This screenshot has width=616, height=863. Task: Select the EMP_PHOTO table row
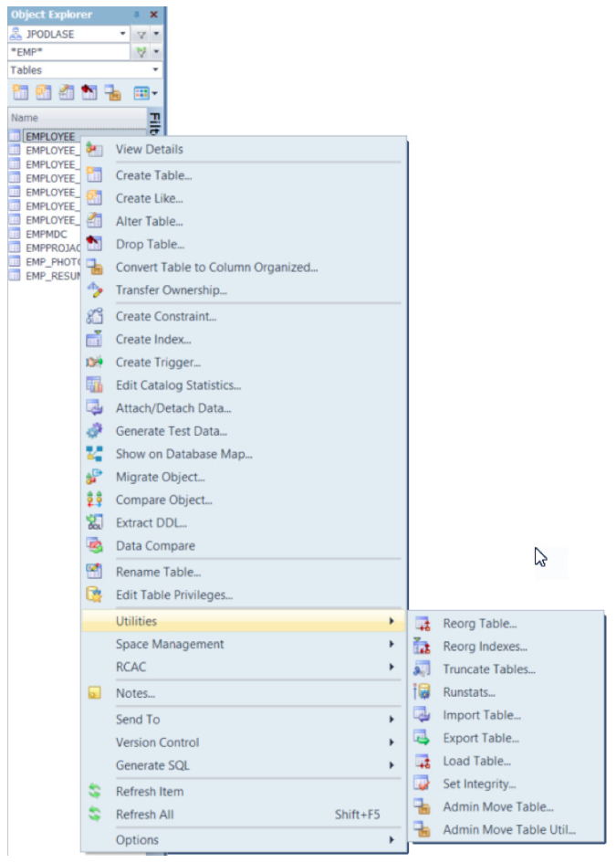[x=45, y=261]
